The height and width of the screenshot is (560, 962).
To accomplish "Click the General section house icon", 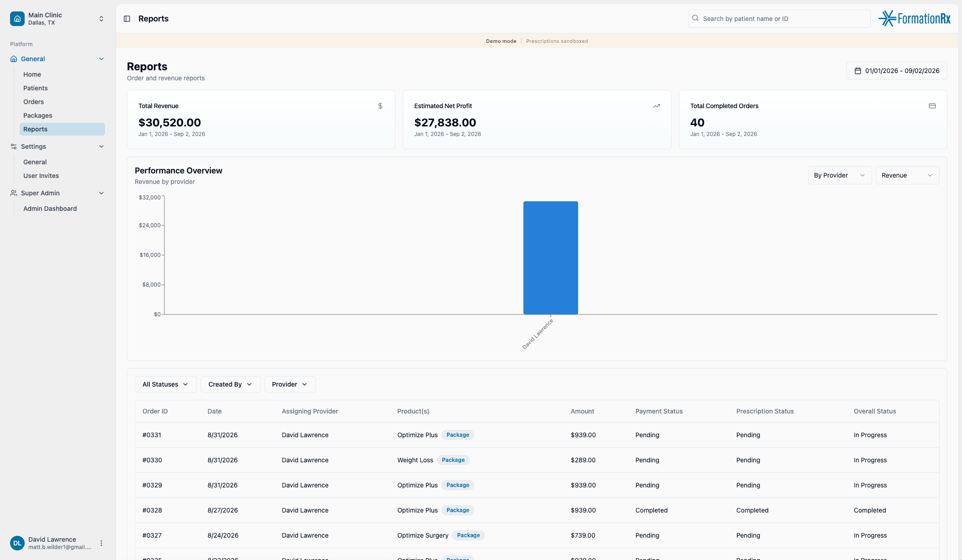I will point(14,59).
